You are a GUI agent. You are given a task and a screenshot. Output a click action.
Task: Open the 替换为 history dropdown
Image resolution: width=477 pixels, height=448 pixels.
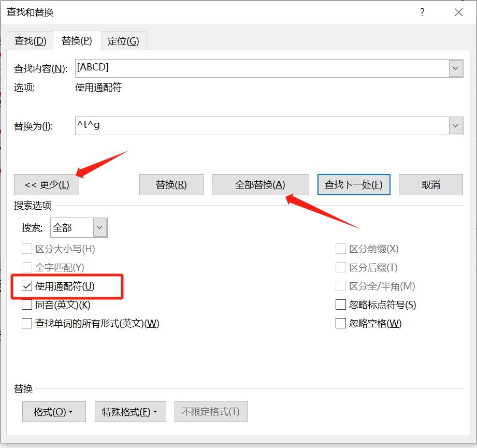pyautogui.click(x=455, y=125)
